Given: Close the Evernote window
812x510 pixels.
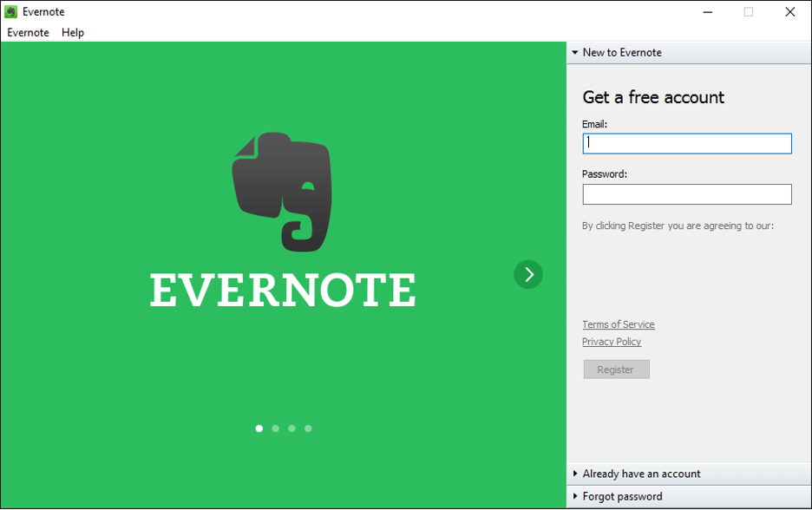Looking at the screenshot, I should point(789,12).
